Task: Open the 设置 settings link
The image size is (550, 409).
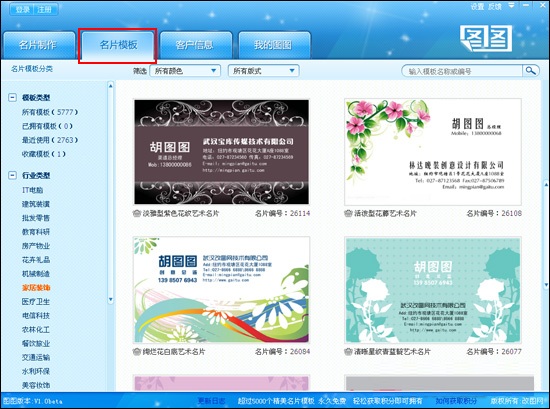Action: point(477,6)
